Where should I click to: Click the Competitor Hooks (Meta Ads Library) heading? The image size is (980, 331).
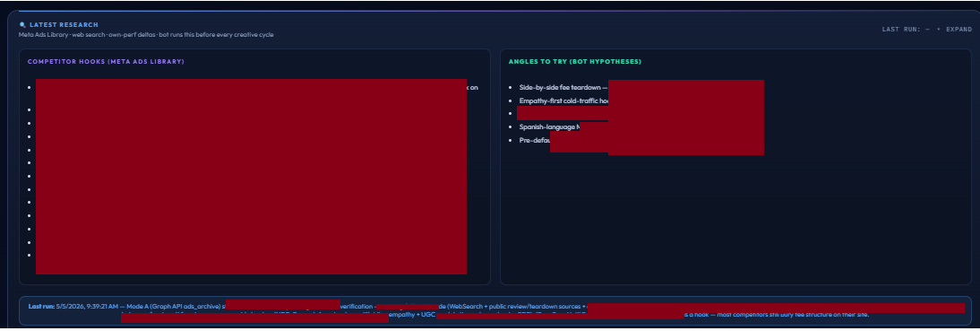(106, 61)
